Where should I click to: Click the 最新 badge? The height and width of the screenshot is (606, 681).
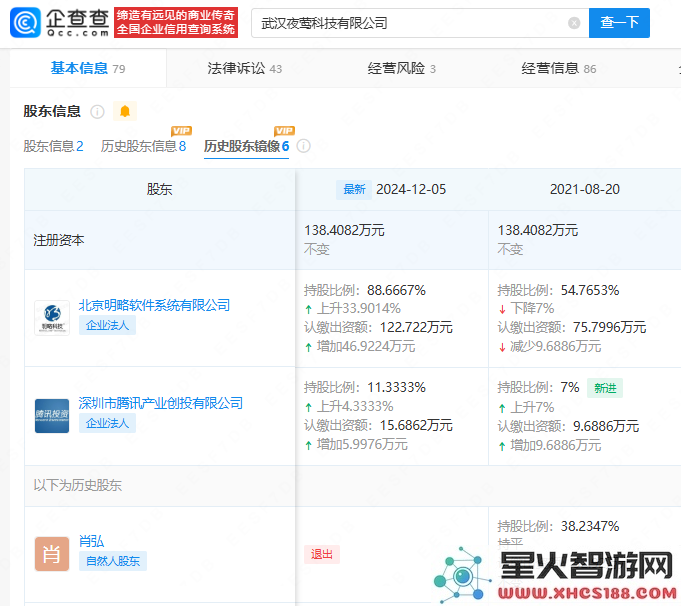tap(354, 189)
